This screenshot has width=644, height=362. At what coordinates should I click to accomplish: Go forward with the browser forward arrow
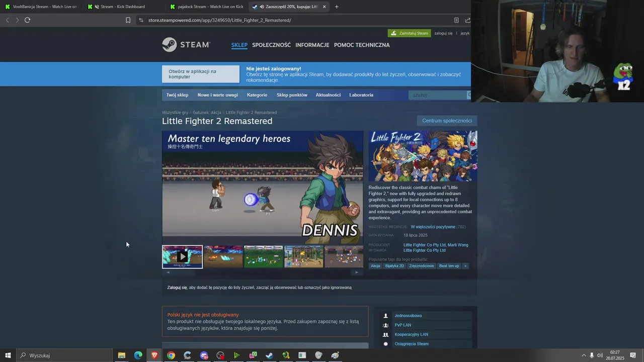click(x=17, y=20)
